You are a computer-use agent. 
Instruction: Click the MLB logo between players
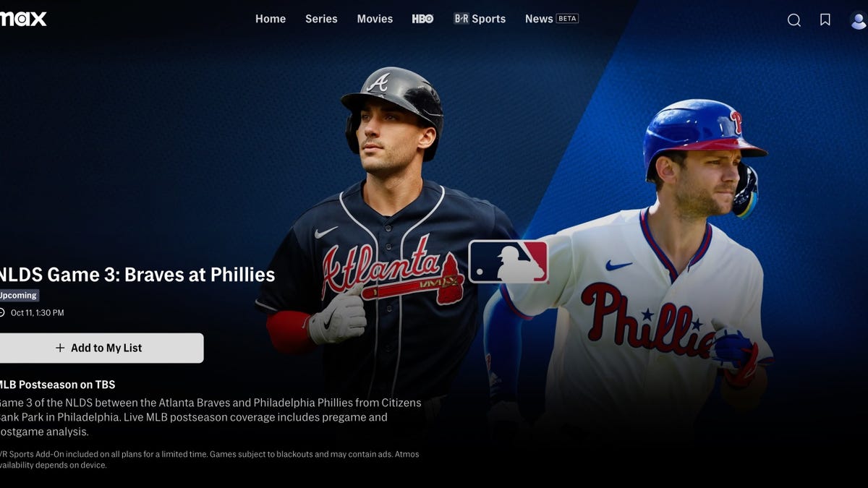click(x=509, y=262)
